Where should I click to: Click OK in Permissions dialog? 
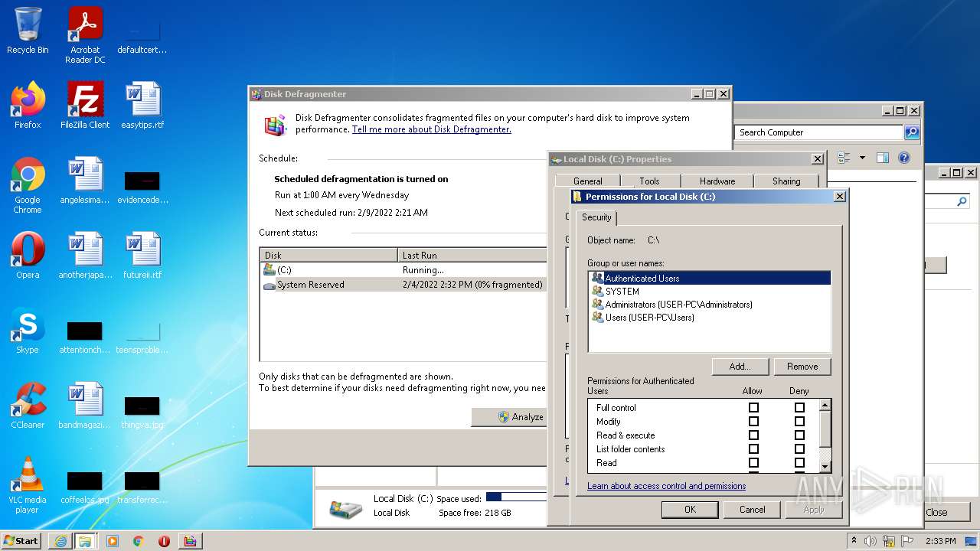[690, 510]
